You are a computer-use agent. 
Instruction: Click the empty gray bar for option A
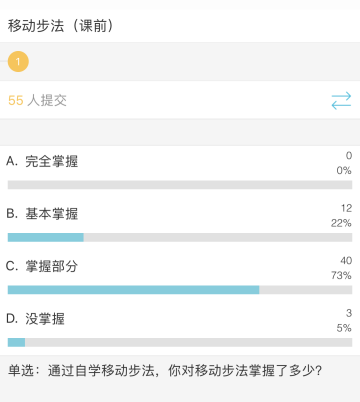pyautogui.click(x=180, y=185)
